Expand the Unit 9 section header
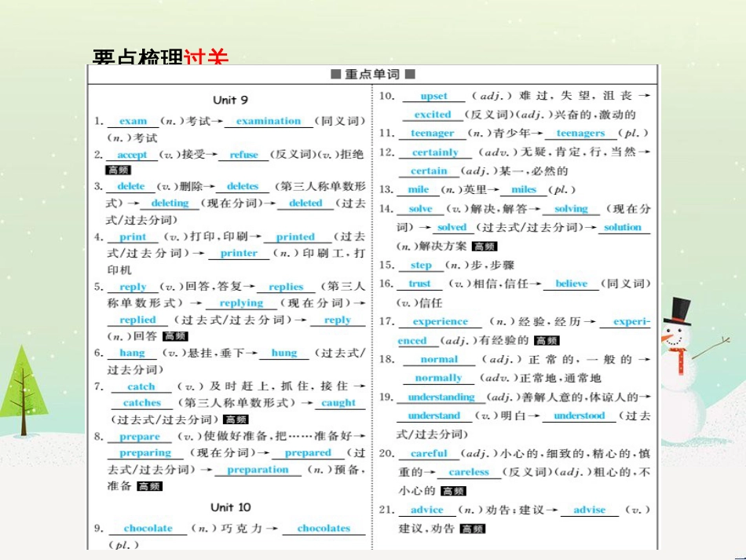This screenshot has height=560, width=746. click(x=230, y=101)
